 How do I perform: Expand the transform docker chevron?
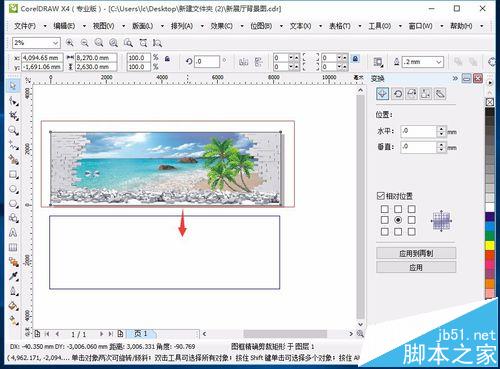click(455, 79)
